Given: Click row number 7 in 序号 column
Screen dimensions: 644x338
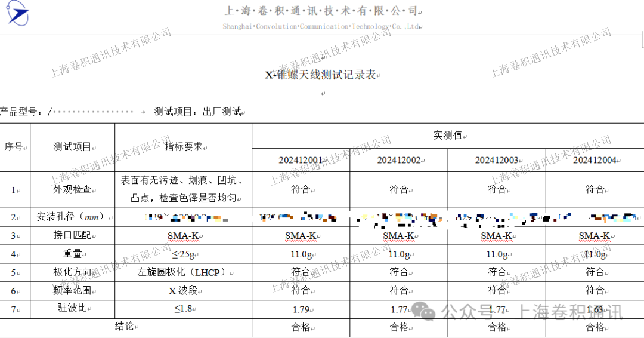Looking at the screenshot, I should tap(14, 309).
